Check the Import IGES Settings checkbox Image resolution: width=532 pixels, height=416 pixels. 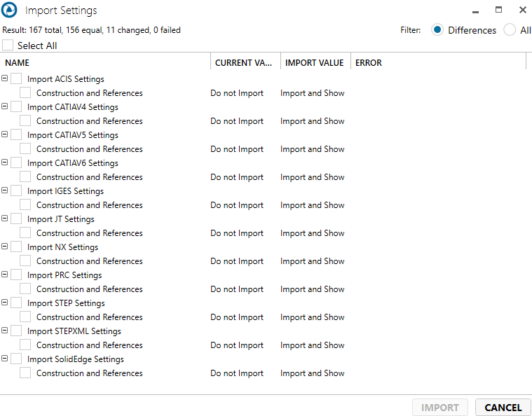point(16,191)
